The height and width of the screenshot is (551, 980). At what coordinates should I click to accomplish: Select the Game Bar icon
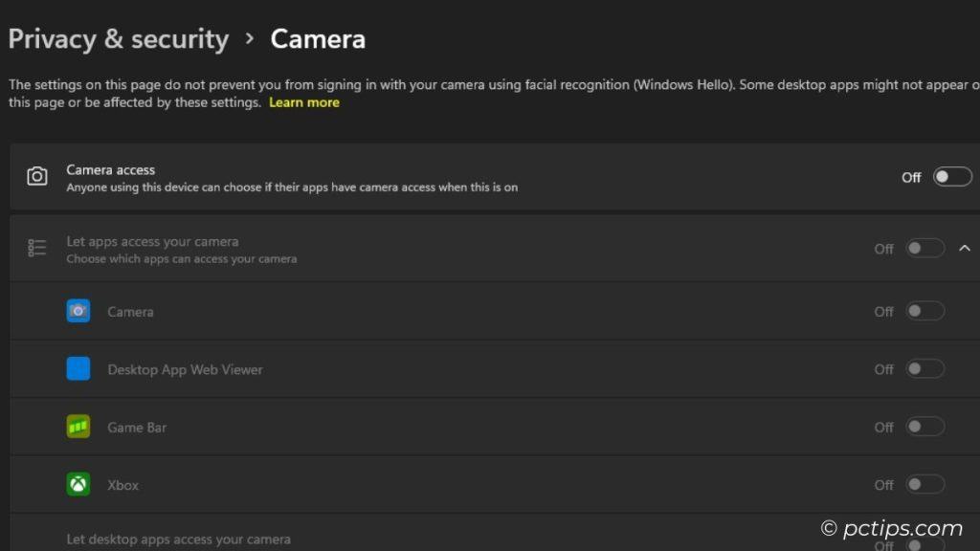(78, 427)
